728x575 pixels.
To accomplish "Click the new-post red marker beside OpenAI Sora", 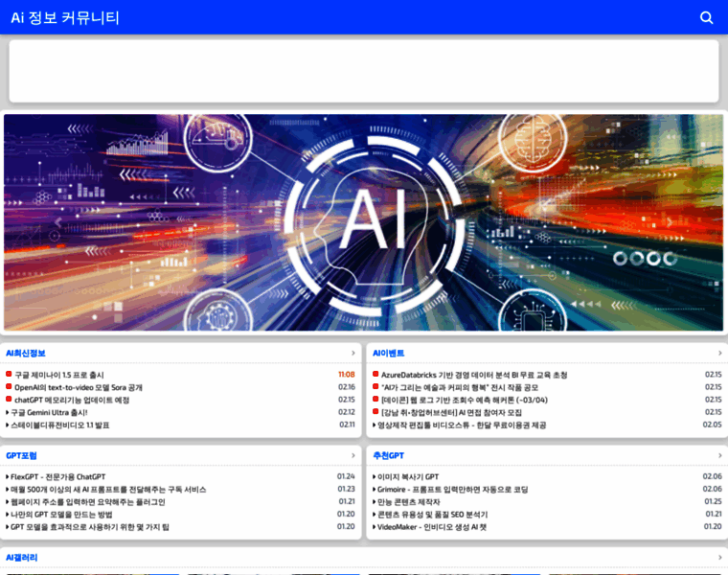I will (9, 386).
